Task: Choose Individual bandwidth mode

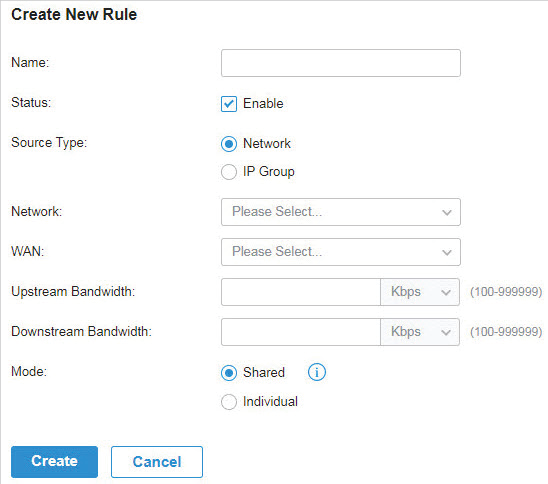Action: click(229, 402)
